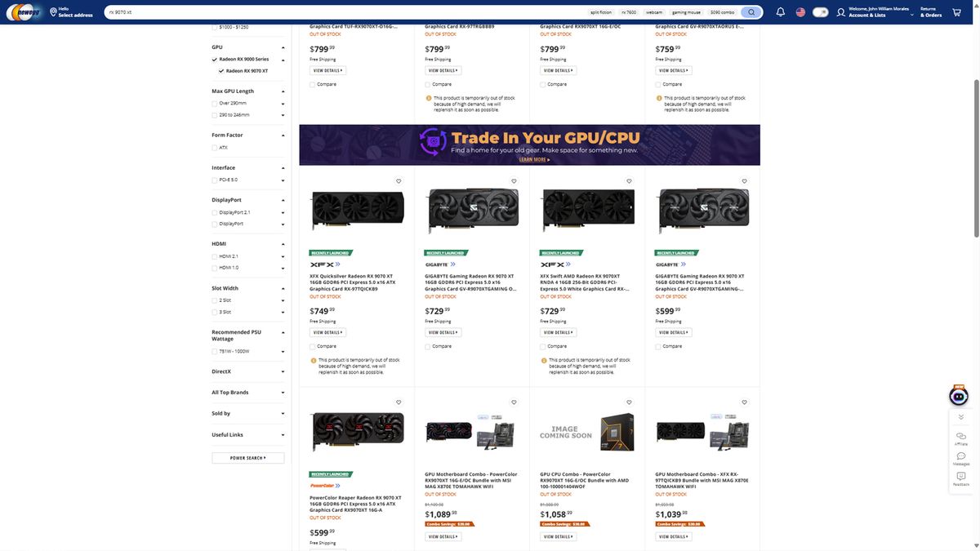The image size is (980, 551).
Task: Open Learn More on Trade In banner
Action: pos(535,160)
